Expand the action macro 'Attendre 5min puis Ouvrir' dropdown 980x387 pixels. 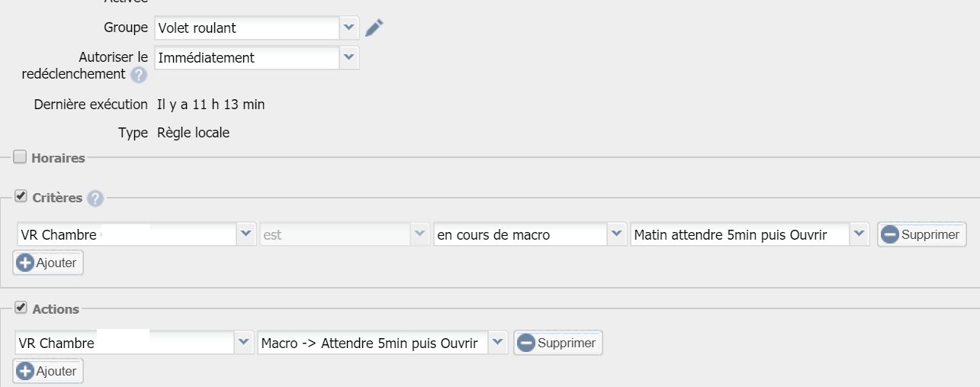pyautogui.click(x=497, y=343)
